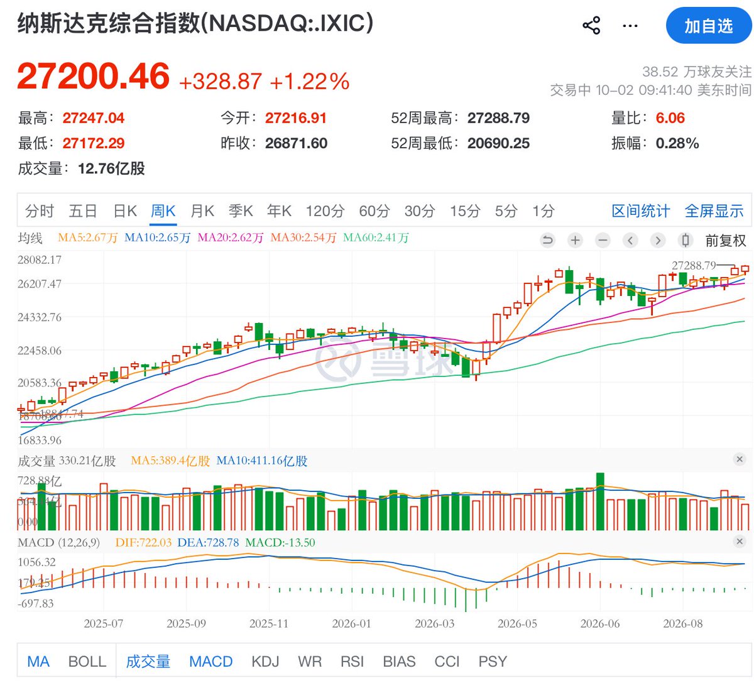Screen dimensions: 754x700
Task: Toggle the 成交量 sub-indicator
Action: (x=148, y=662)
